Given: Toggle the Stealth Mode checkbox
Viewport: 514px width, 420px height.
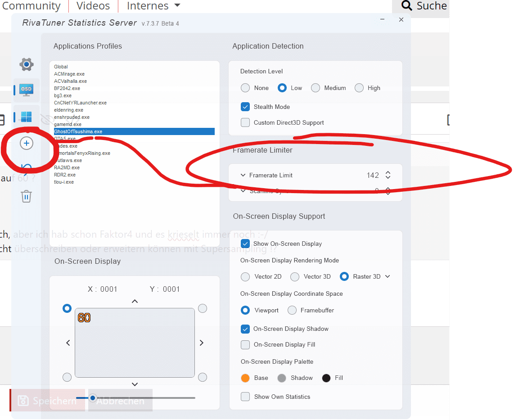Looking at the screenshot, I should click(245, 107).
